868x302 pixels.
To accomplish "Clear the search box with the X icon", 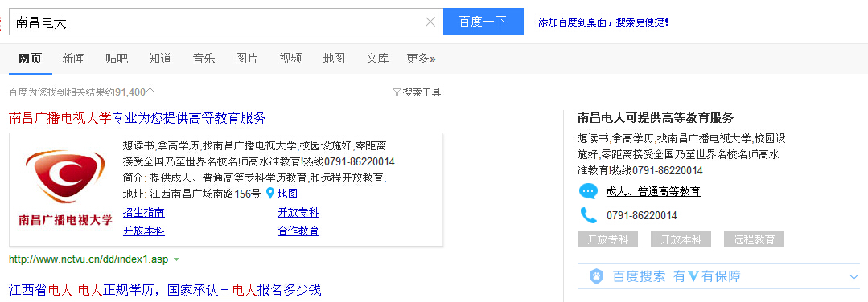I will click(x=430, y=22).
